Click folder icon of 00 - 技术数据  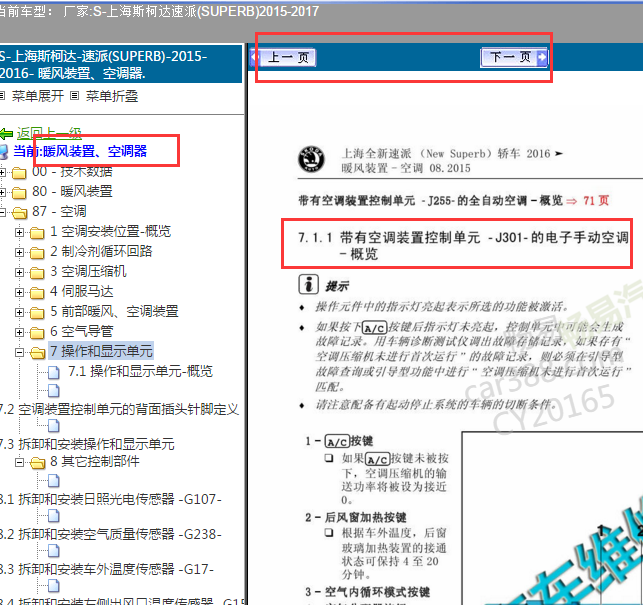19,173
